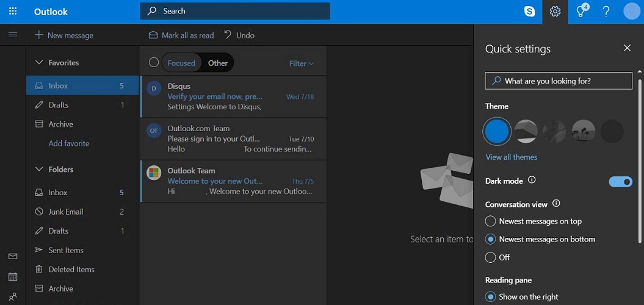644x305 pixels.
Task: Open People in the left rail
Action: point(13,296)
